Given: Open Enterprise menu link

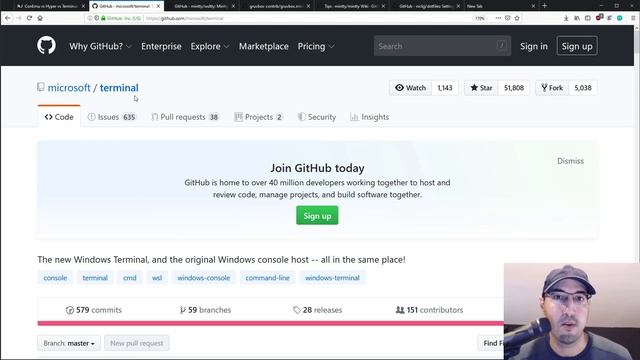Looking at the screenshot, I should pos(161,46).
